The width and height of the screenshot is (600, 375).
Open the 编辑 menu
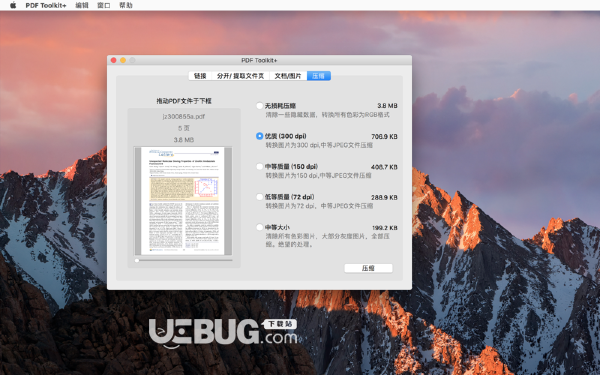(x=82, y=5)
